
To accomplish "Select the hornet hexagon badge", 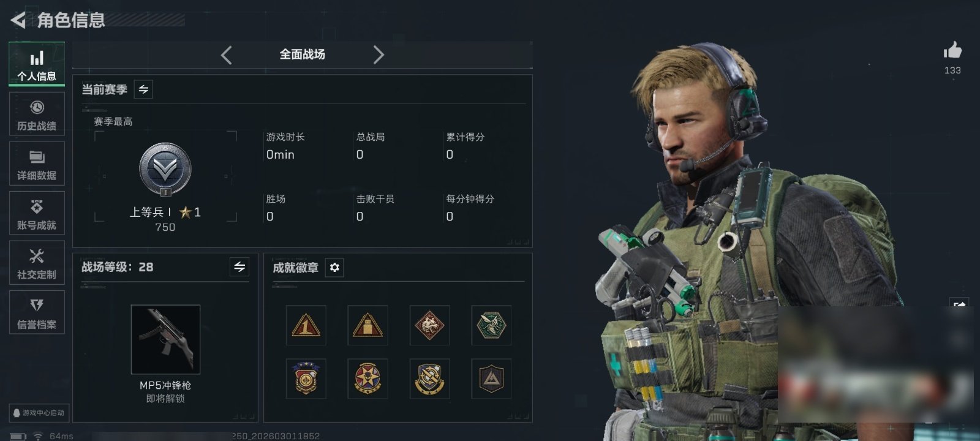I will coord(491,325).
